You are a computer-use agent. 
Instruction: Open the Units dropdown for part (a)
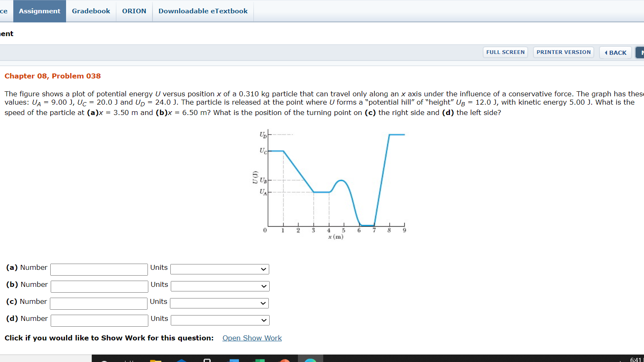[219, 269]
